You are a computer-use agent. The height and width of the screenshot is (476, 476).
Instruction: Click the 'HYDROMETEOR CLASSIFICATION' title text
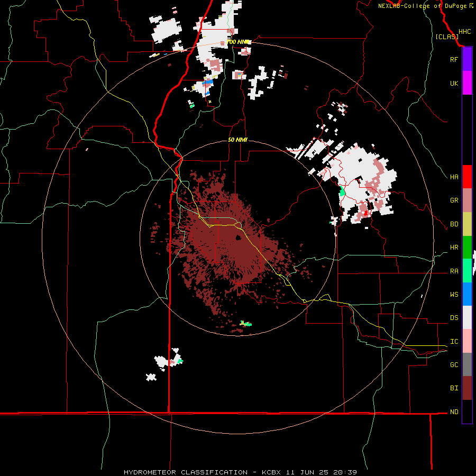(x=186, y=472)
